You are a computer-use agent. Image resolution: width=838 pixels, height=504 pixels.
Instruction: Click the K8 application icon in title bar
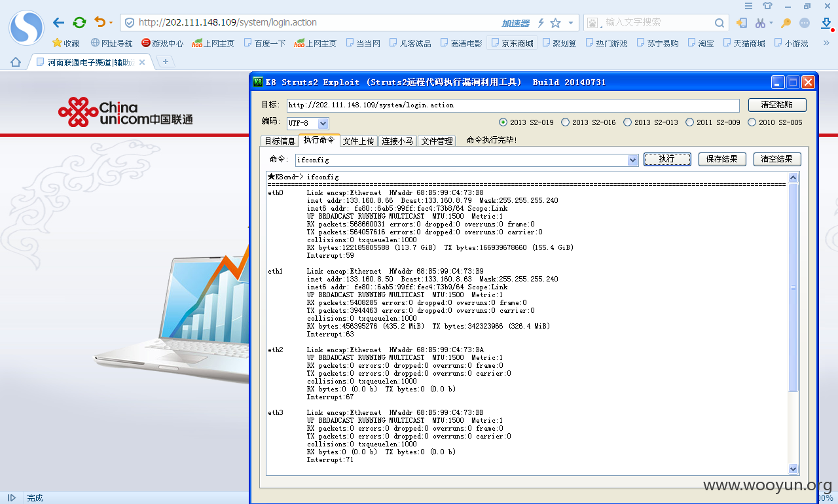(257, 82)
